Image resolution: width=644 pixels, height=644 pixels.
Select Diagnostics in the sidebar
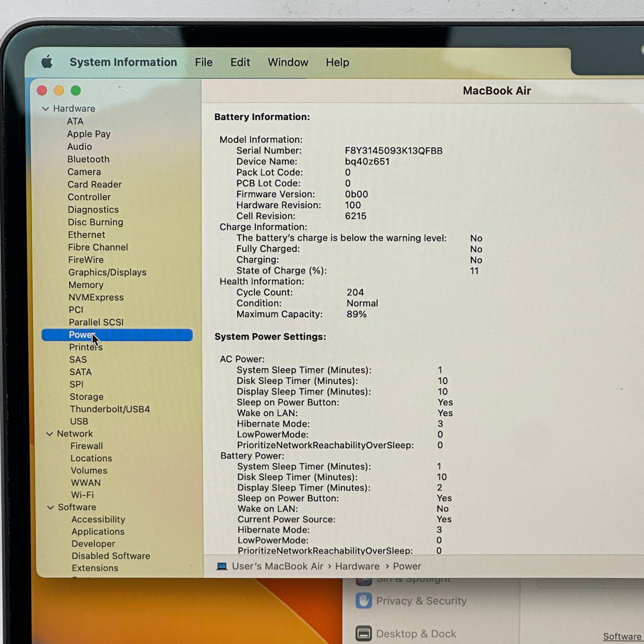(x=93, y=209)
